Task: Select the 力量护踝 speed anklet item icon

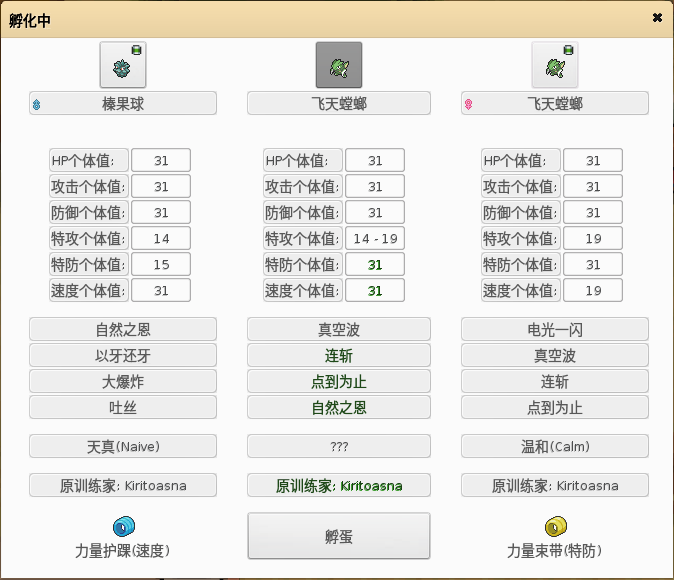Action: (124, 526)
